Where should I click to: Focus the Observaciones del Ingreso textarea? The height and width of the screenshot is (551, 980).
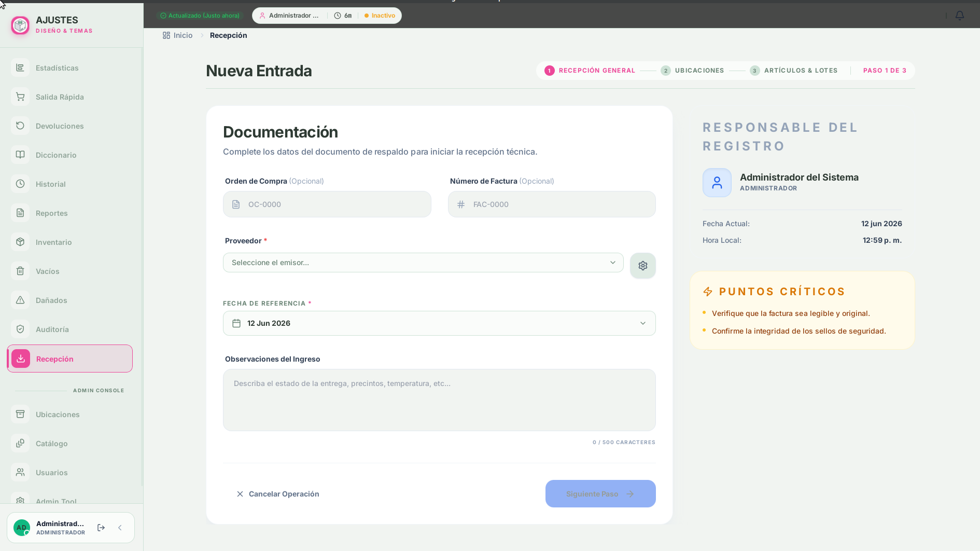439,400
